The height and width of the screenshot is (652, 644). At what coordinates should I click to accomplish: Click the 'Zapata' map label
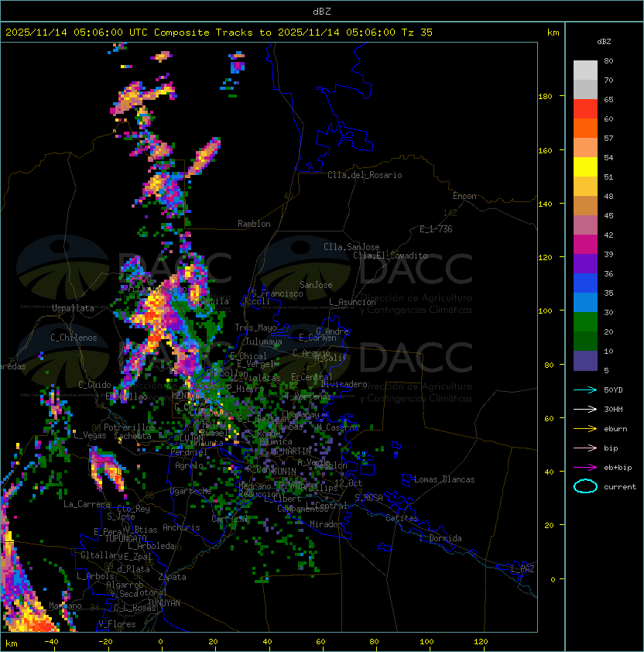(x=172, y=577)
